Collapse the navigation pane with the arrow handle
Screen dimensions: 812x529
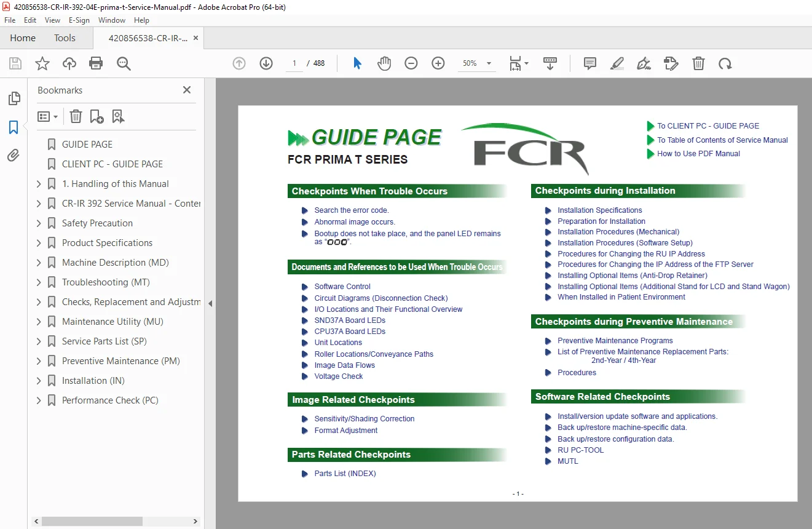(210, 303)
